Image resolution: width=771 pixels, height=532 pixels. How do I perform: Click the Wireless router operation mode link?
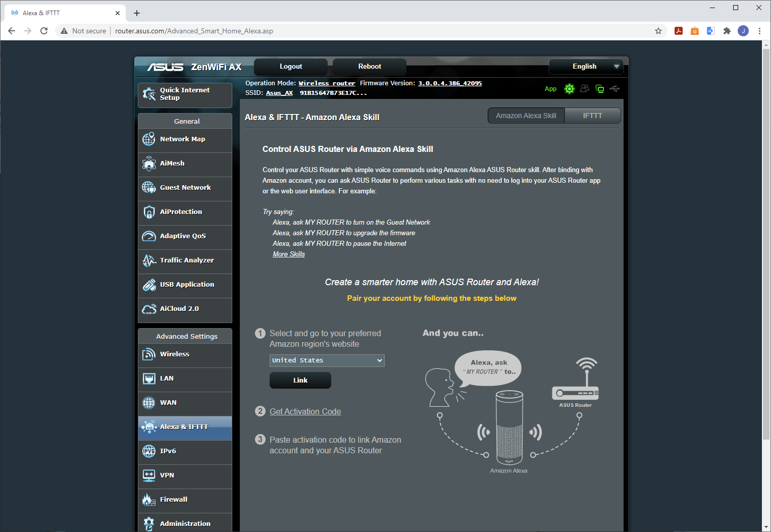coord(327,83)
